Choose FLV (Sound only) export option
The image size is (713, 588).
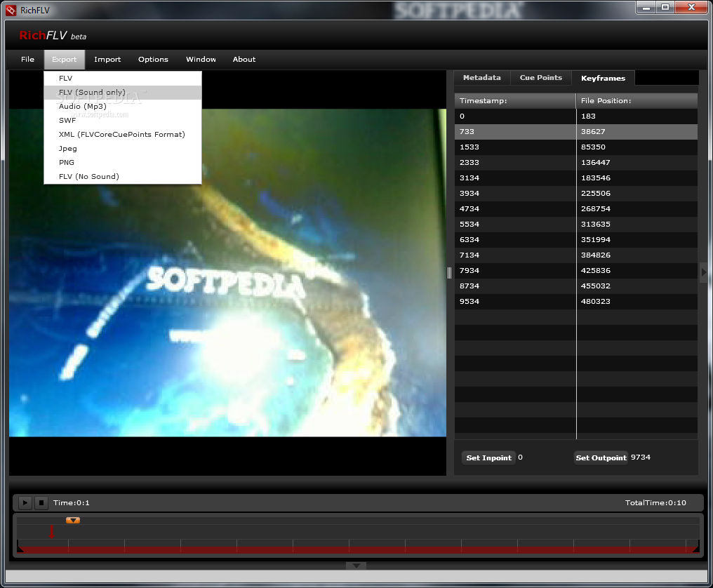(x=123, y=93)
